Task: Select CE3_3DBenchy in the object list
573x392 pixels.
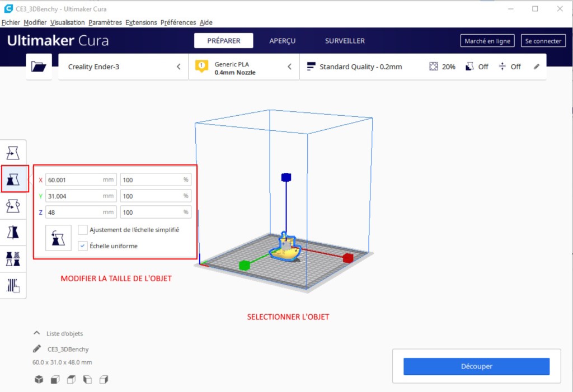Action: point(68,350)
